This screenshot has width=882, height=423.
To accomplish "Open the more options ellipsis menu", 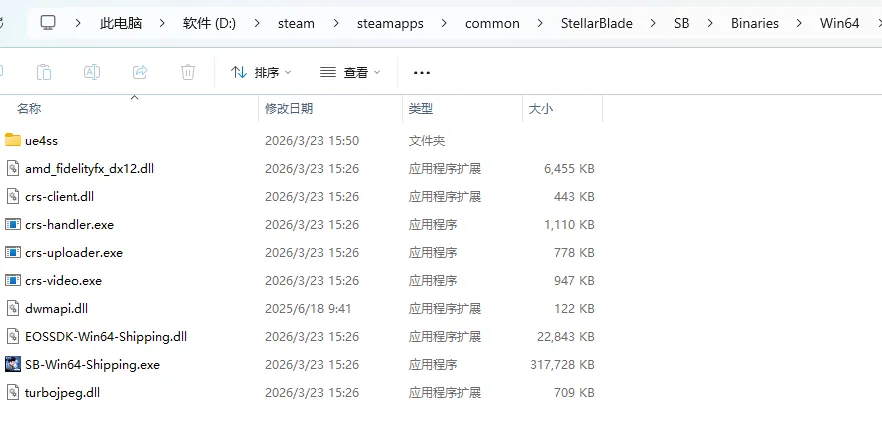I will [421, 73].
